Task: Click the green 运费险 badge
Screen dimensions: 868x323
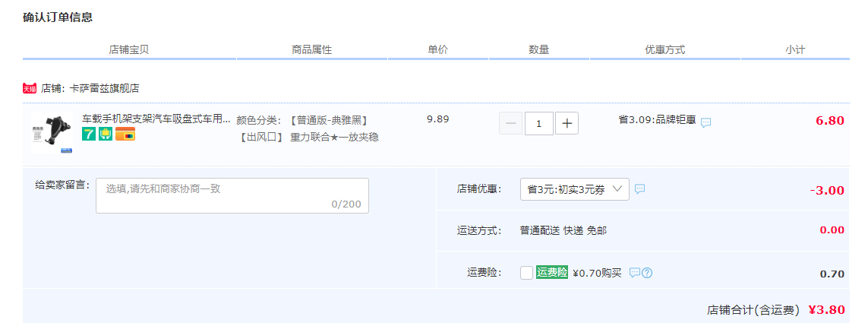Action: [552, 273]
